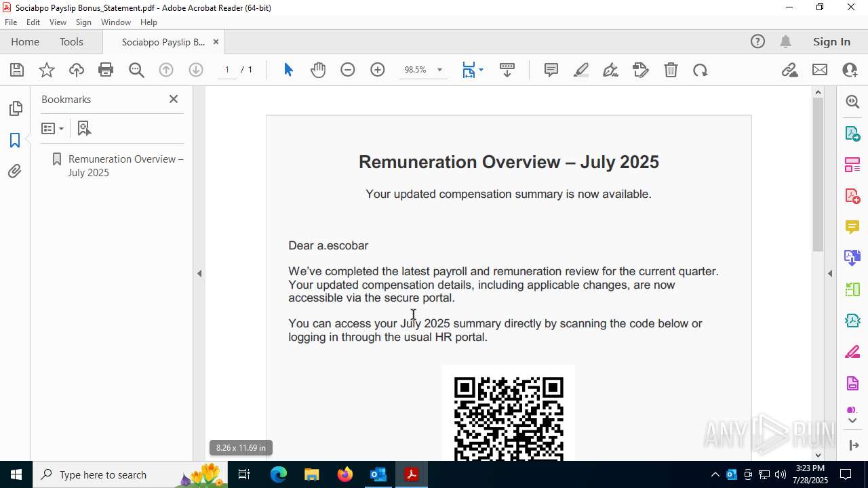Open the edit stamp tool
The image size is (868, 488).
641,70
